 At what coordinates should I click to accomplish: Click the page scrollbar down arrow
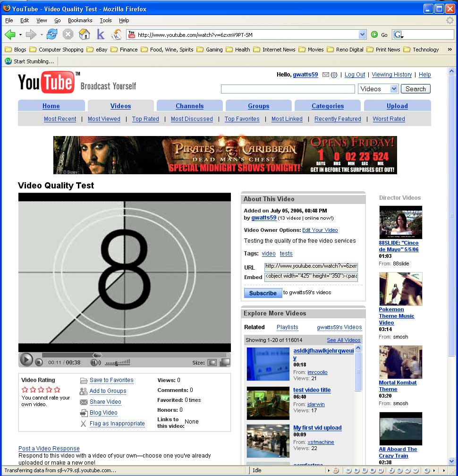click(451, 461)
